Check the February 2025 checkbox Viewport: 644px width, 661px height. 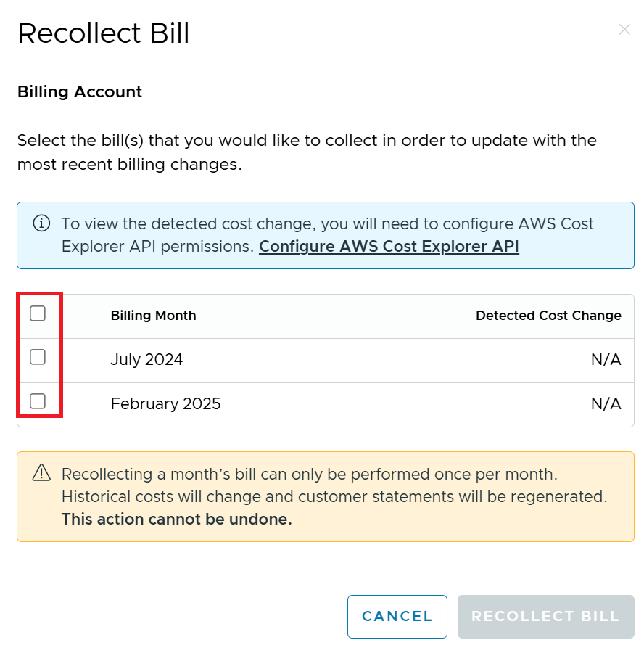click(38, 401)
